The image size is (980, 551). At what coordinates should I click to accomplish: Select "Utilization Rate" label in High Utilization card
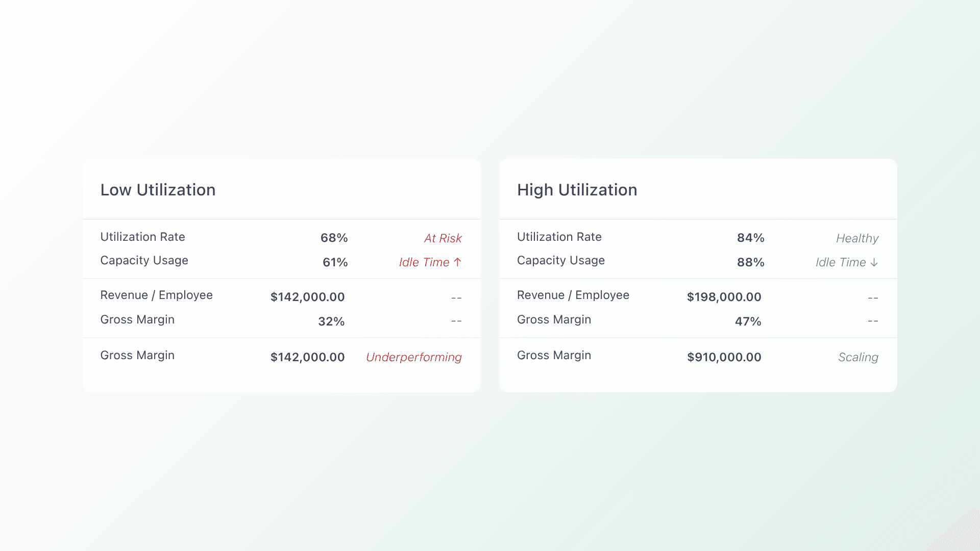coord(559,237)
